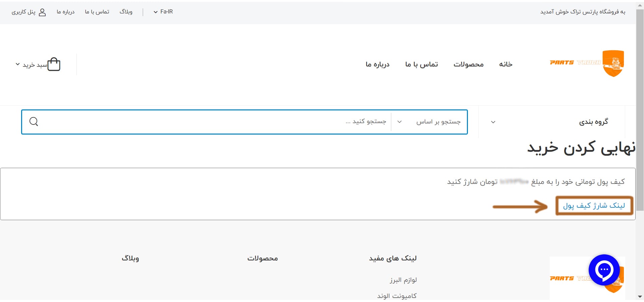The width and height of the screenshot is (644, 302).
Task: Open درباره ما in main navigation
Action: point(377,64)
